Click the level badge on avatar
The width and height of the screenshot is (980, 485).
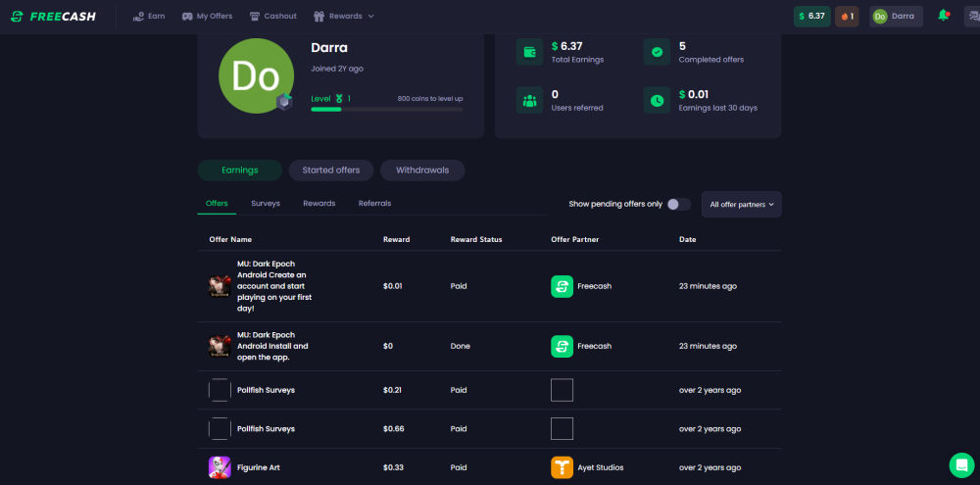[x=284, y=102]
